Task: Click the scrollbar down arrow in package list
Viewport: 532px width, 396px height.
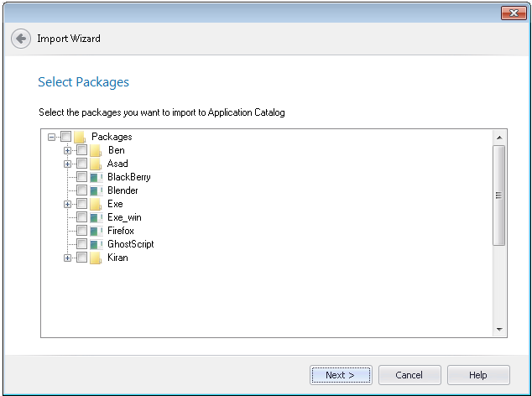Action: 499,331
